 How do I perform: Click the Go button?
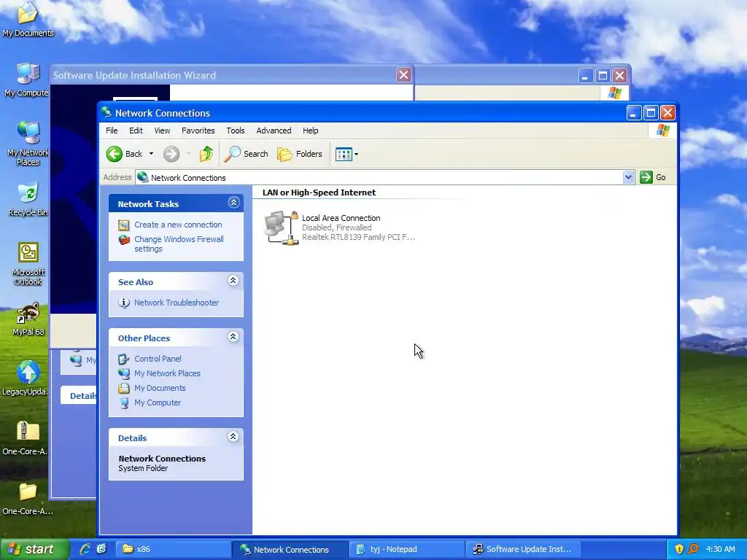[653, 177]
